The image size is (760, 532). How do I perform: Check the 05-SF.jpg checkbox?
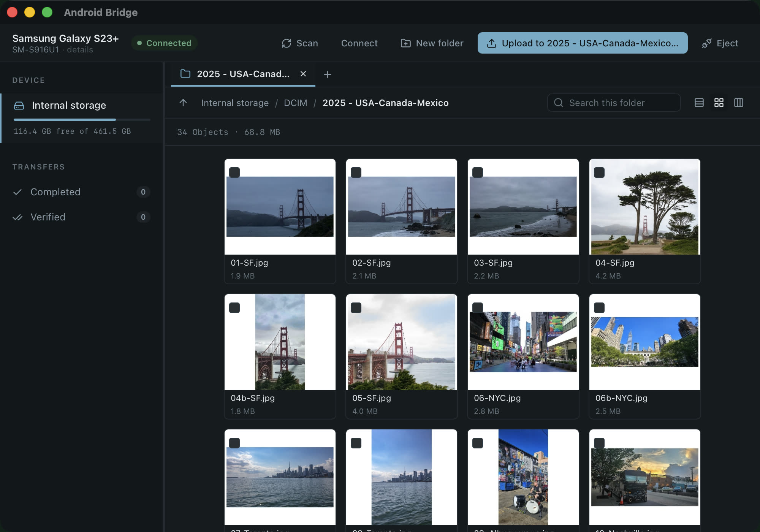(356, 308)
